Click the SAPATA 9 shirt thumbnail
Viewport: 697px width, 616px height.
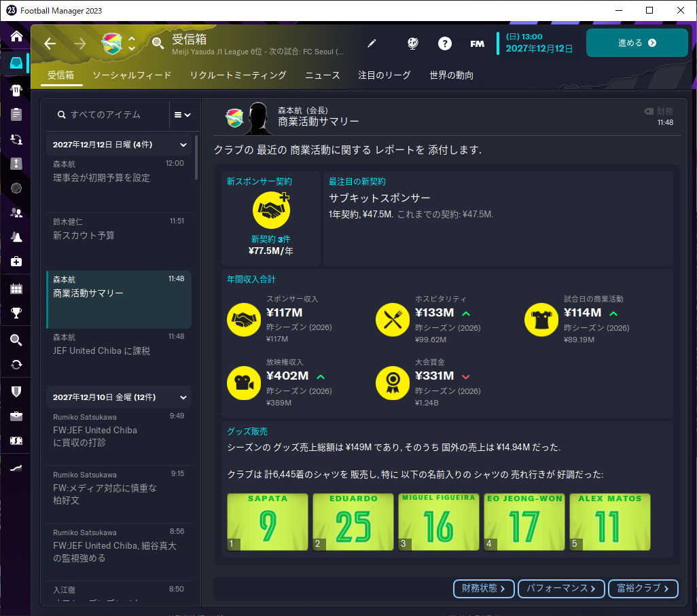coord(268,522)
